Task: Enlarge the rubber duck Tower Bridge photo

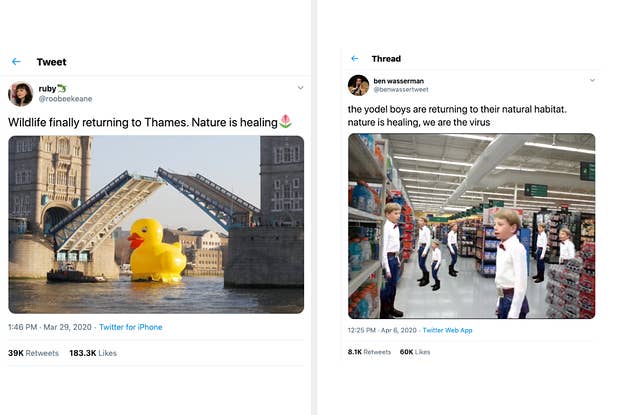Action: point(156,225)
